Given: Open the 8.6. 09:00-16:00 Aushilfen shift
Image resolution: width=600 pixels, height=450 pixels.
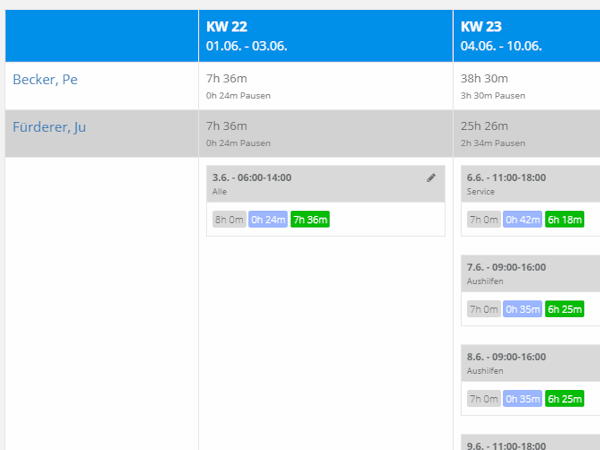Looking at the screenshot, I should point(530,362).
